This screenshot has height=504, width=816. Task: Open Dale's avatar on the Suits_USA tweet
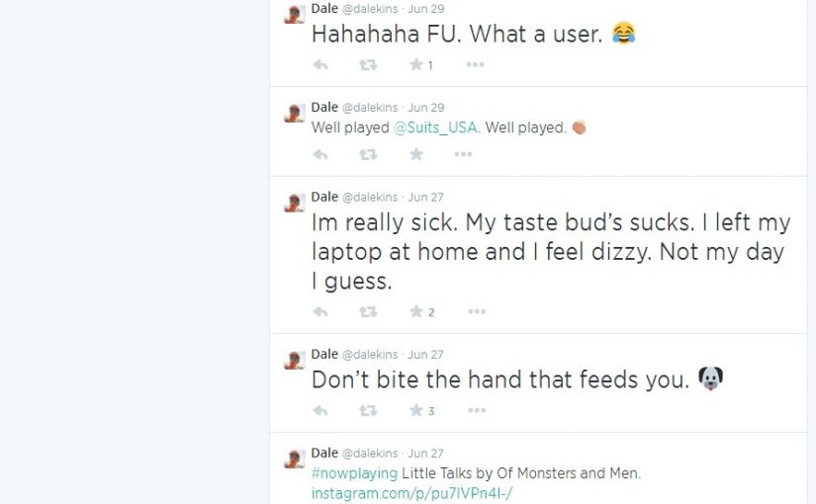click(x=294, y=113)
